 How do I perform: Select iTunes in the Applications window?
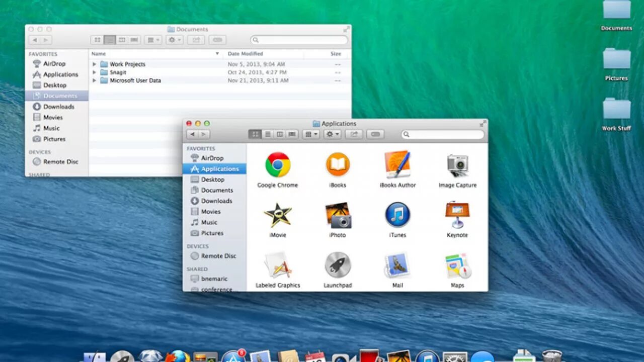click(397, 215)
